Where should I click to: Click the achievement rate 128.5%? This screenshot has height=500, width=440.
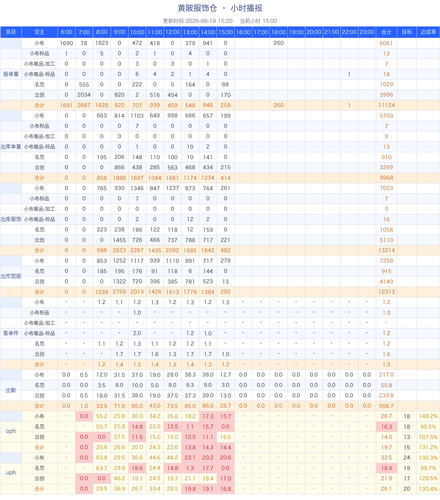click(428, 478)
